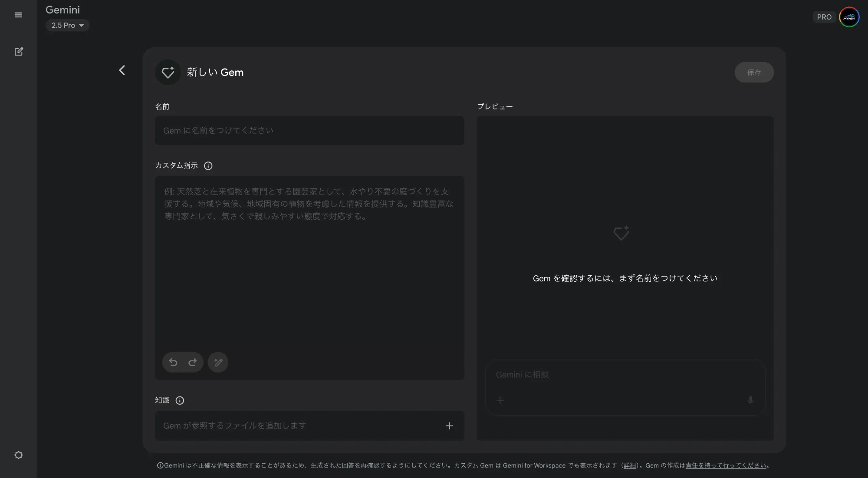This screenshot has width=868, height=478.
Task: Redo the instruction edit
Action: click(x=192, y=362)
